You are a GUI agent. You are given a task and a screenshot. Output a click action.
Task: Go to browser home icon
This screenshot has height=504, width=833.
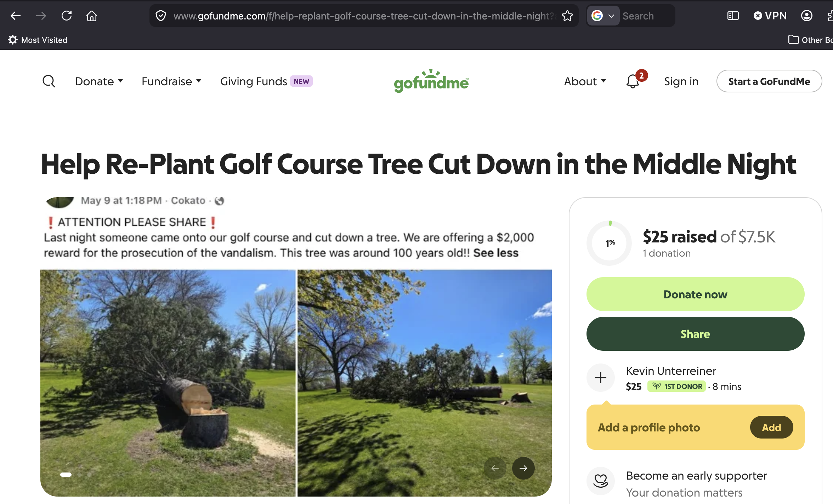click(92, 16)
